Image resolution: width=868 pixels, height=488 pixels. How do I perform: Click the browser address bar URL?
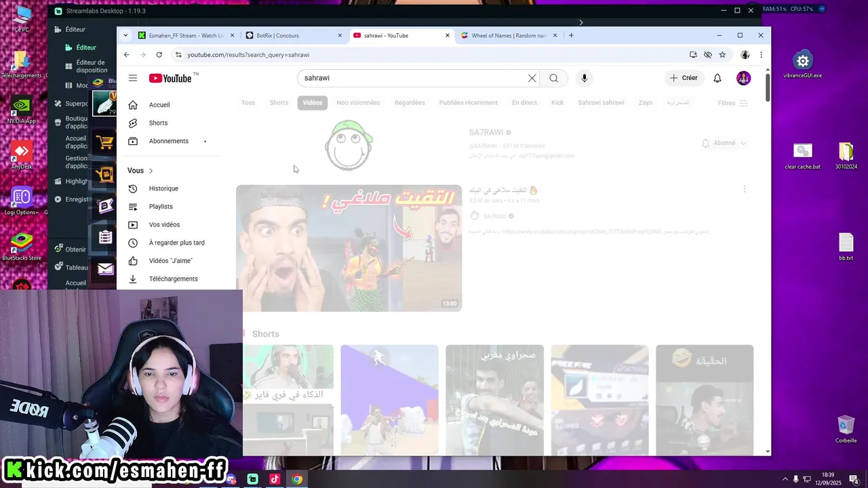pyautogui.click(x=248, y=55)
